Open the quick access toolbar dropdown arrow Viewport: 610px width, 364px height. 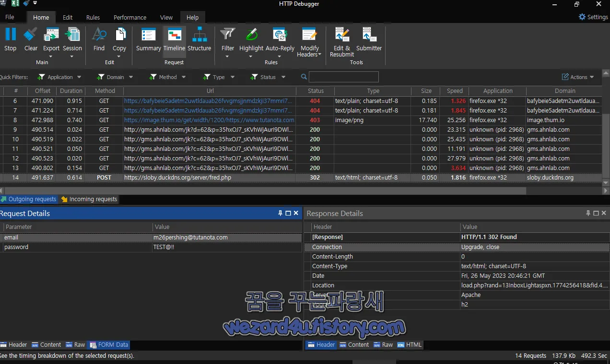[35, 3]
